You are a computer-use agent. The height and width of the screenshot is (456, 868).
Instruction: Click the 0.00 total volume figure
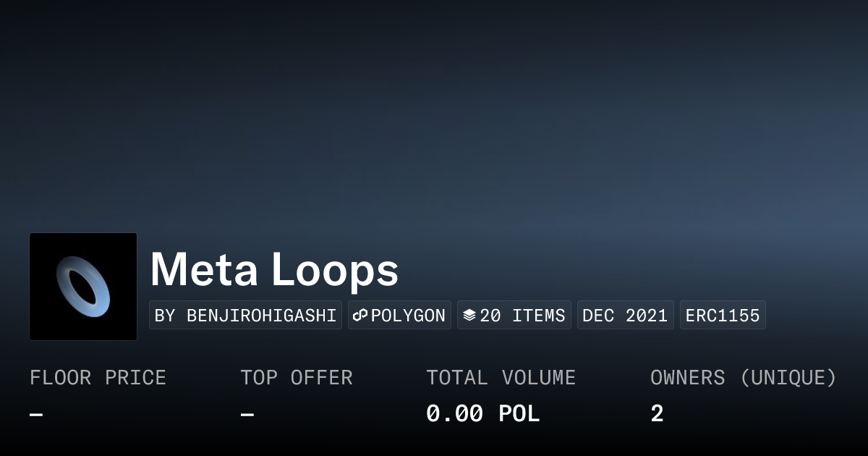tap(454, 414)
